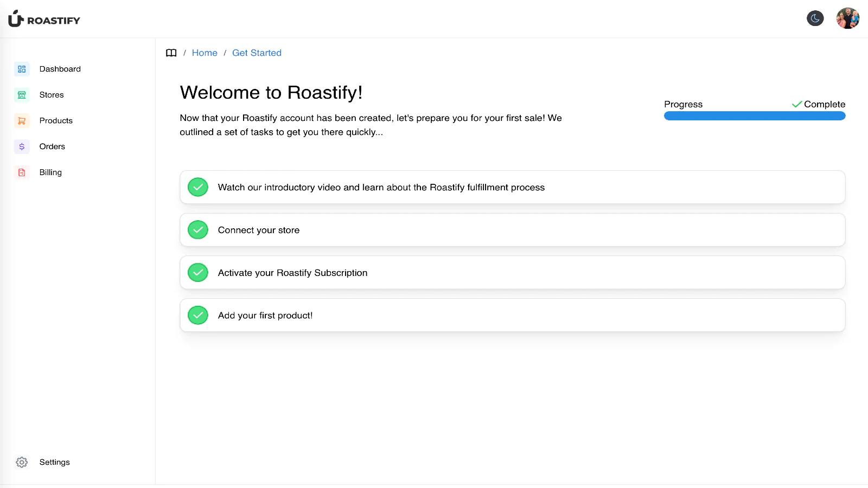
Task: Follow the Get Started breadcrumb link
Action: point(257,53)
